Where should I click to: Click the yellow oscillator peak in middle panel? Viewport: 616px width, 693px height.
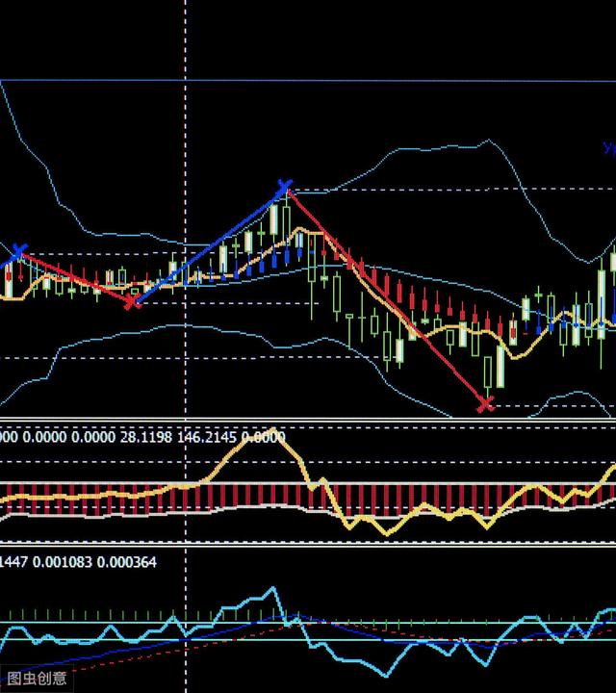click(x=272, y=431)
